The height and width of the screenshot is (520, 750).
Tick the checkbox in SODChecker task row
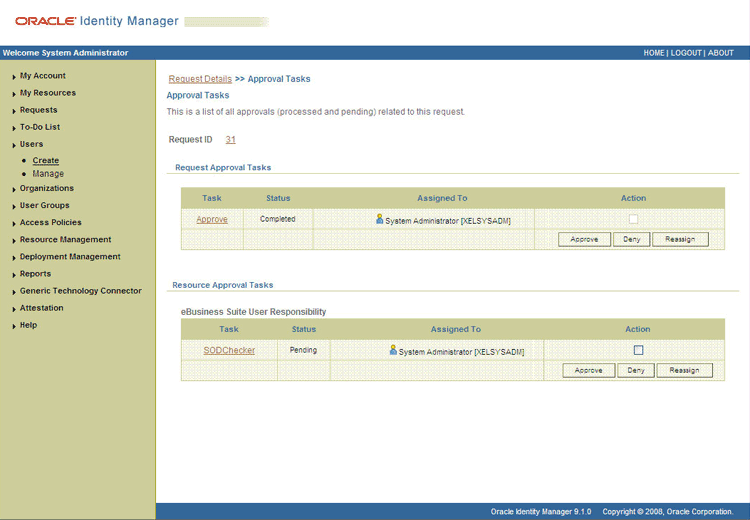click(x=638, y=350)
